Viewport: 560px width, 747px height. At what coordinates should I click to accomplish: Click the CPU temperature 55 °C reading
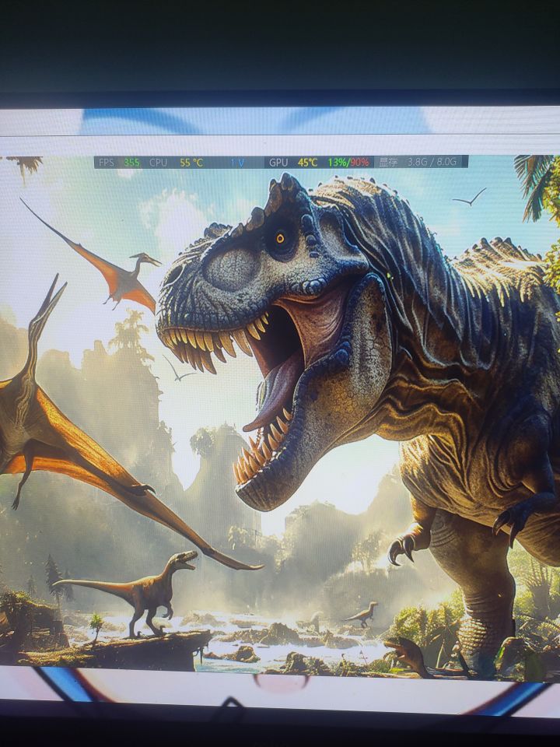(x=191, y=163)
